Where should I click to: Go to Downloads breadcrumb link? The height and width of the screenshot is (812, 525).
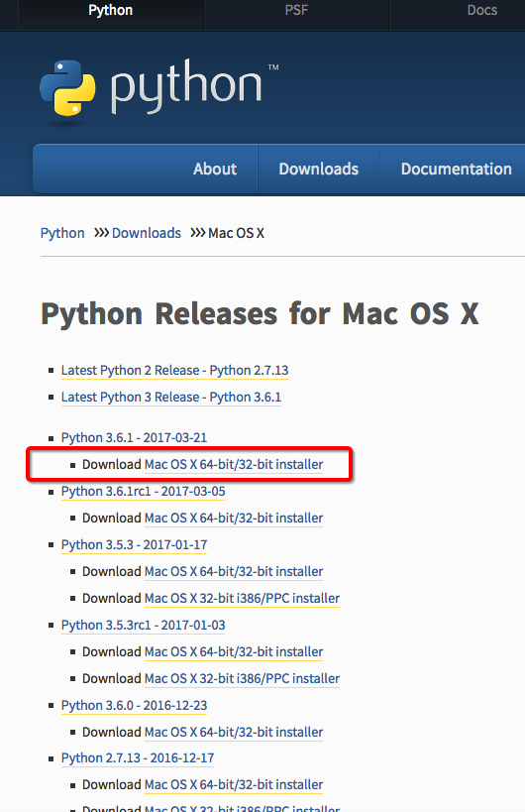point(147,233)
